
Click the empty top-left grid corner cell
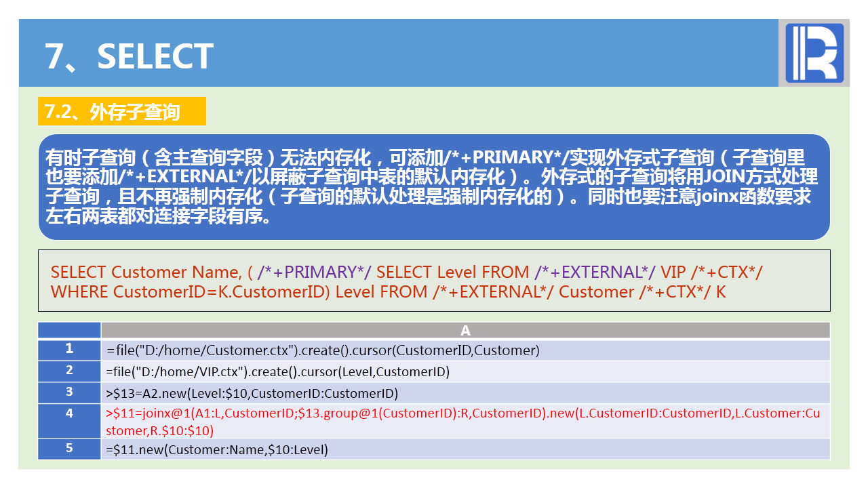(x=69, y=330)
